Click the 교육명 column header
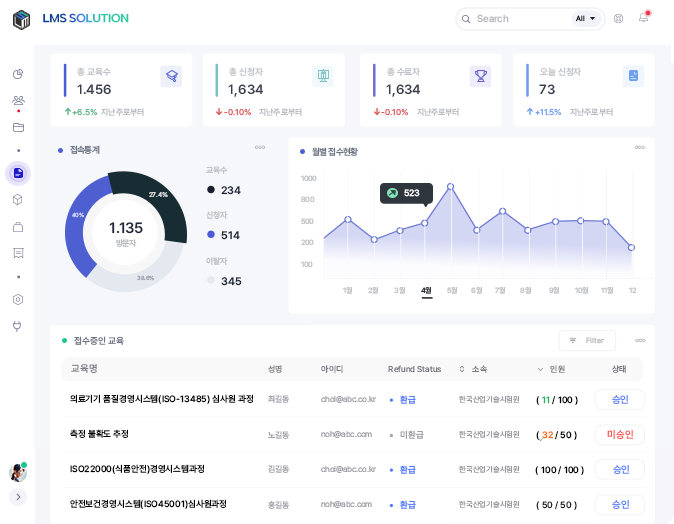This screenshot has height=524, width=674. (x=84, y=368)
